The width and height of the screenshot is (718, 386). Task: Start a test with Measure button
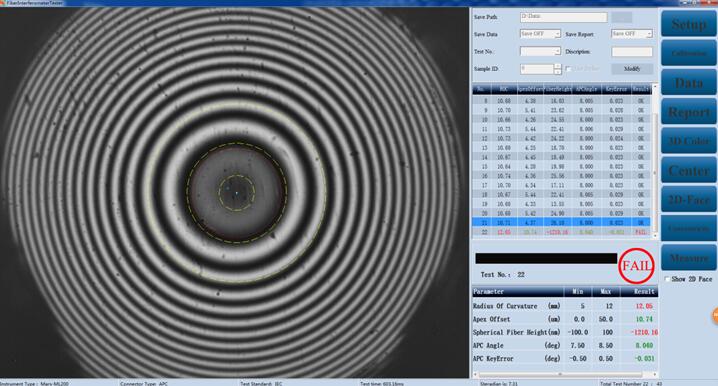coord(689,257)
